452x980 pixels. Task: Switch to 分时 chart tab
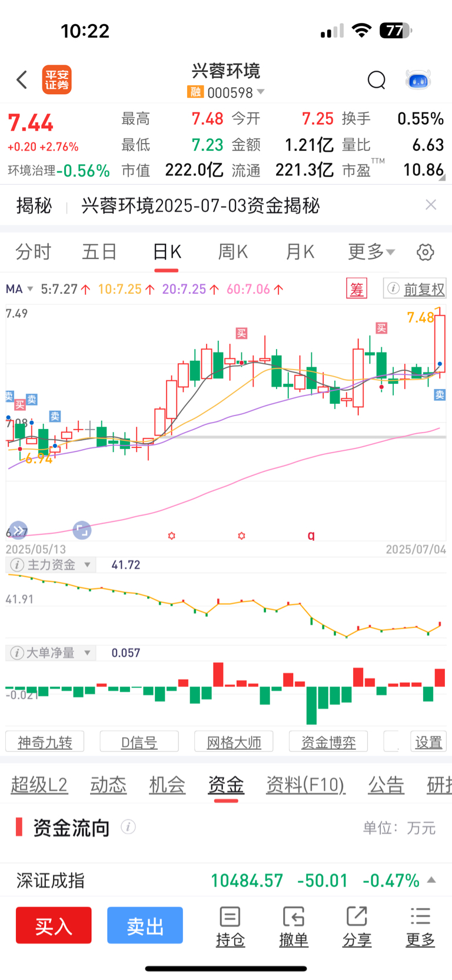pyautogui.click(x=33, y=252)
